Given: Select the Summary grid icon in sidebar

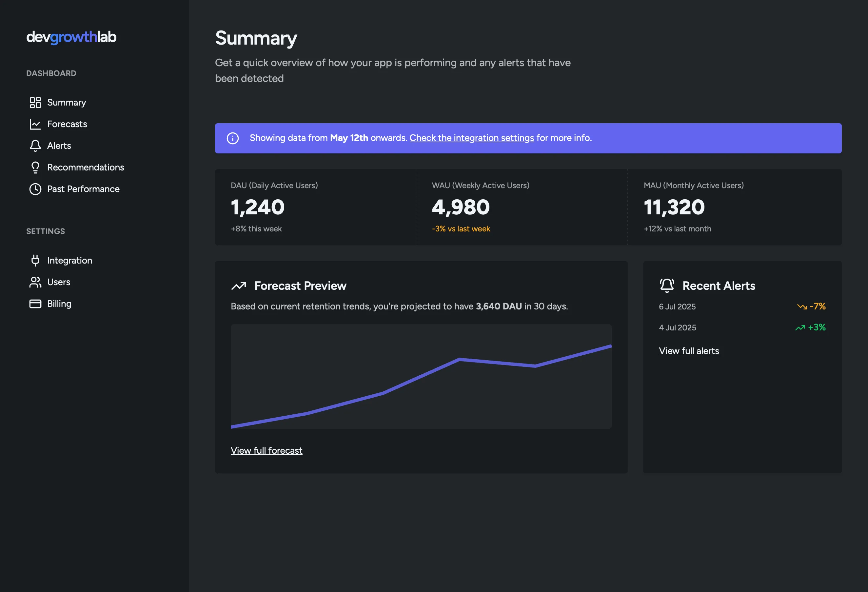Looking at the screenshot, I should 35,102.
